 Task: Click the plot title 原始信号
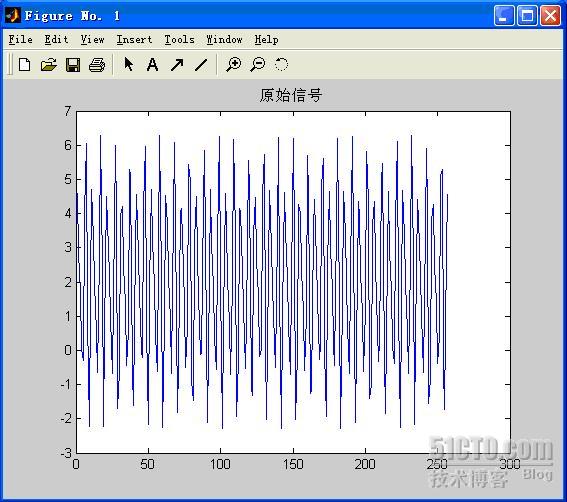pos(291,95)
